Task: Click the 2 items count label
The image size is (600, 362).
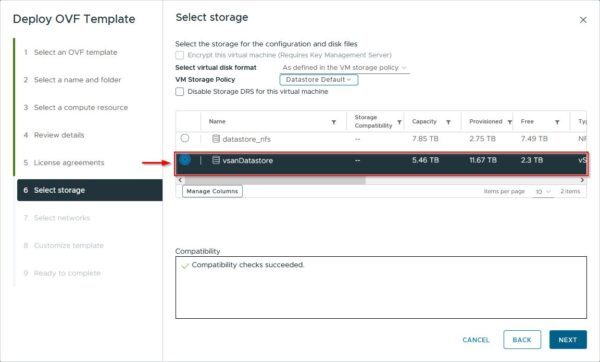Action: click(x=570, y=191)
